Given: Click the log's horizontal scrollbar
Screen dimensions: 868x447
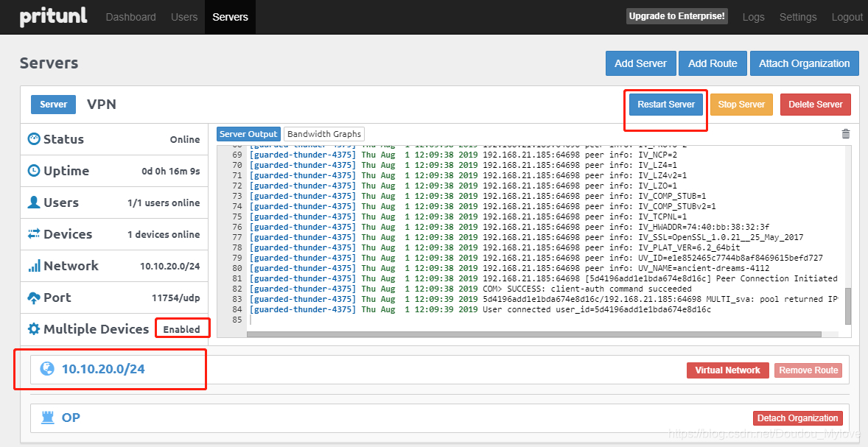Looking at the screenshot, I should tap(534, 334).
